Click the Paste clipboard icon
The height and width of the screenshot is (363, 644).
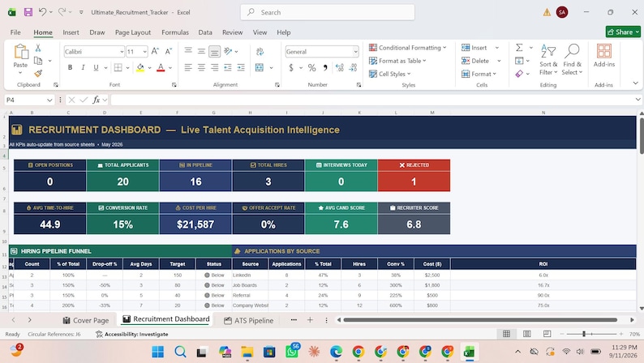coord(20,52)
